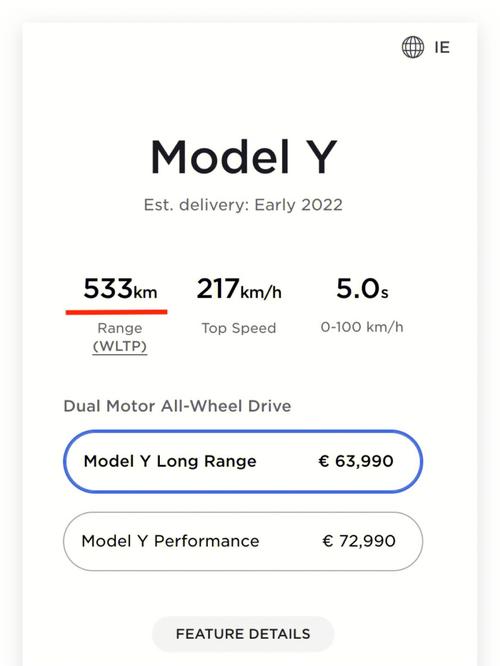Click the (WLTP) range link
500x666 pixels.
(120, 347)
